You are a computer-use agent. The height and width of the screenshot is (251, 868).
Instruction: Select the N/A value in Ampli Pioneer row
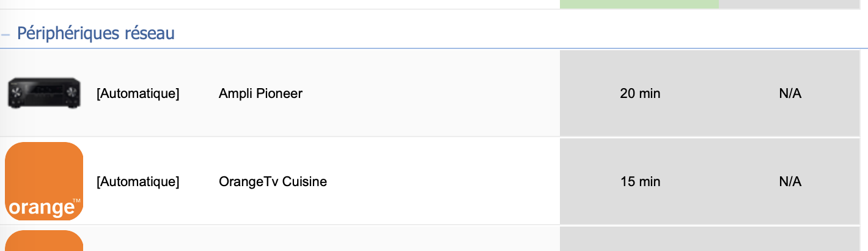coord(790,94)
